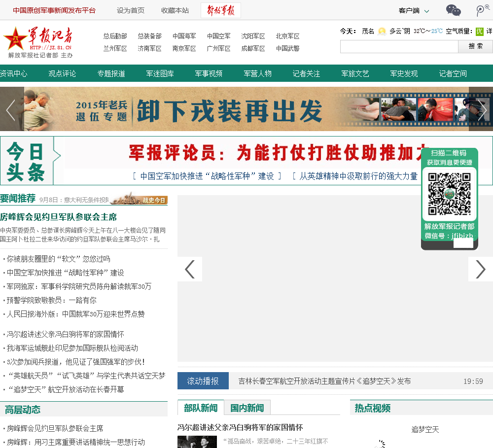Click the 军报记者 red star logo
Screen dimensions: 493x448
(38, 39)
